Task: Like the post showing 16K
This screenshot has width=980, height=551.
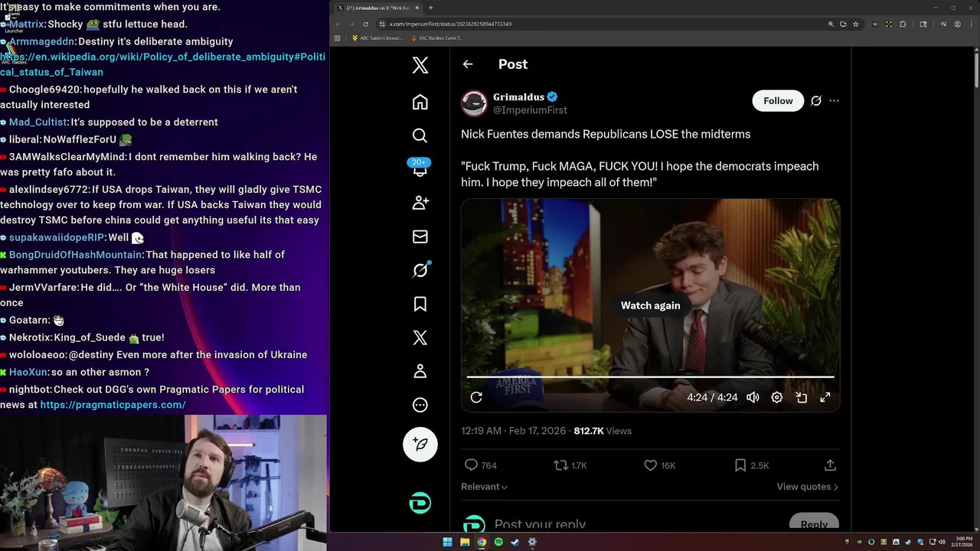Action: tap(659, 465)
